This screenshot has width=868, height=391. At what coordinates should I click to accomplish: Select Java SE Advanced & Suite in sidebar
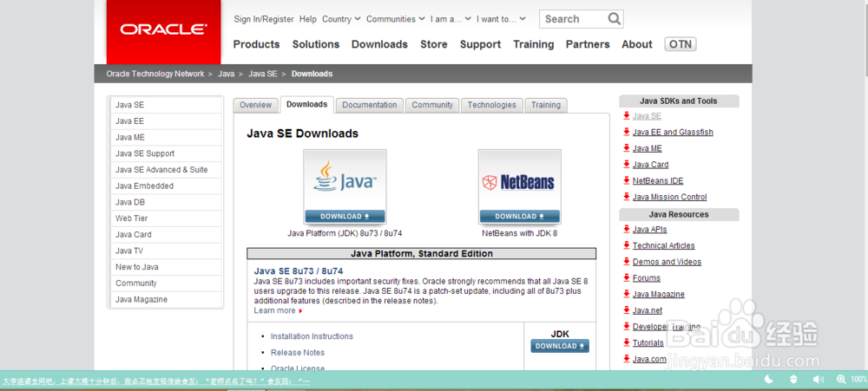click(166, 170)
